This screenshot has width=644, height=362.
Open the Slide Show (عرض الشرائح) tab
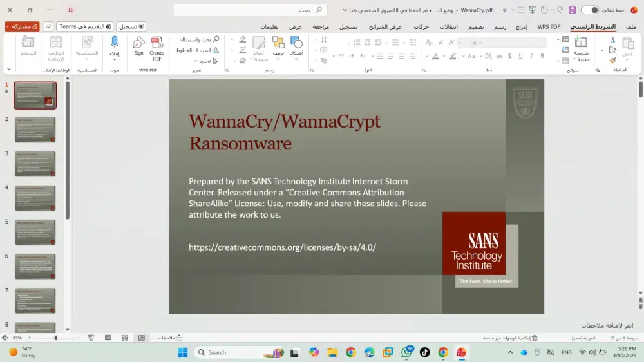(385, 26)
